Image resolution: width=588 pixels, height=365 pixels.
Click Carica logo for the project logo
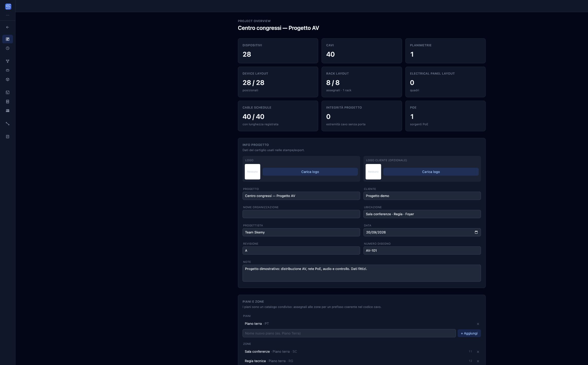pos(310,172)
